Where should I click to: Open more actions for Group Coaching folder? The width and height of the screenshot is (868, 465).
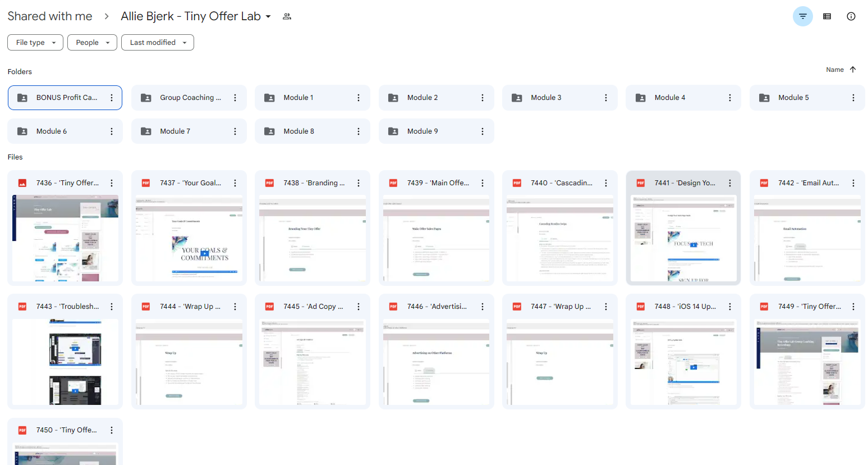click(x=235, y=98)
